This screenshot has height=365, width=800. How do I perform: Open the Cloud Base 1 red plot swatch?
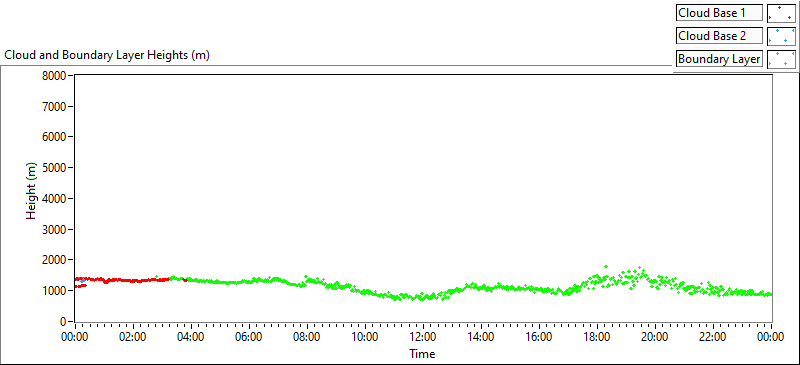(781, 13)
